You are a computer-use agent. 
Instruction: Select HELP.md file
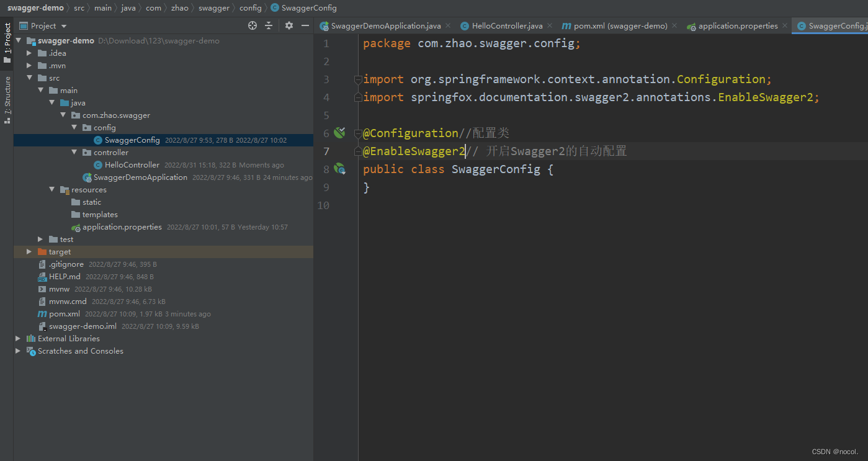coord(65,277)
